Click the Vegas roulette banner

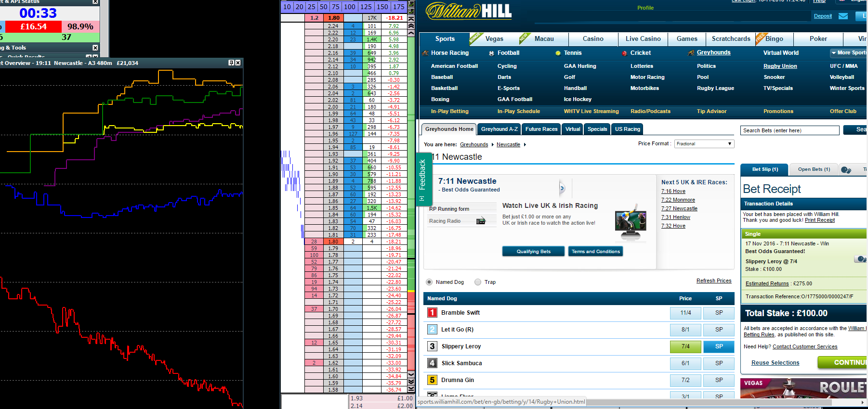tap(803, 388)
